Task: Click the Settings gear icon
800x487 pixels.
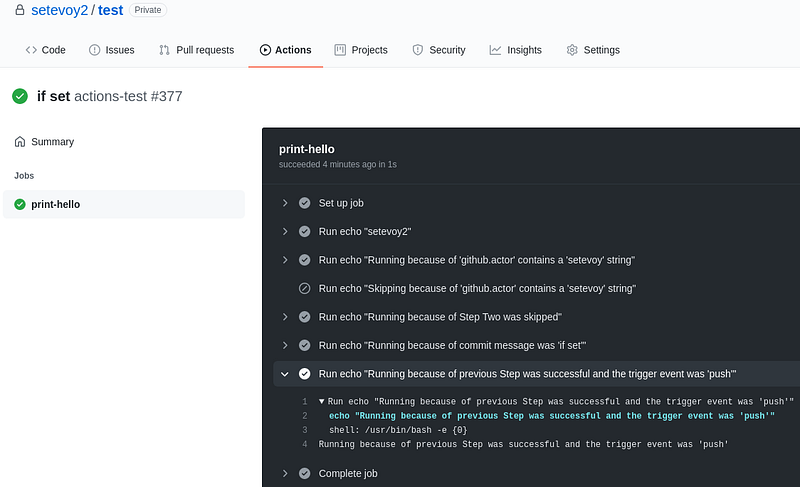Action: click(572, 50)
